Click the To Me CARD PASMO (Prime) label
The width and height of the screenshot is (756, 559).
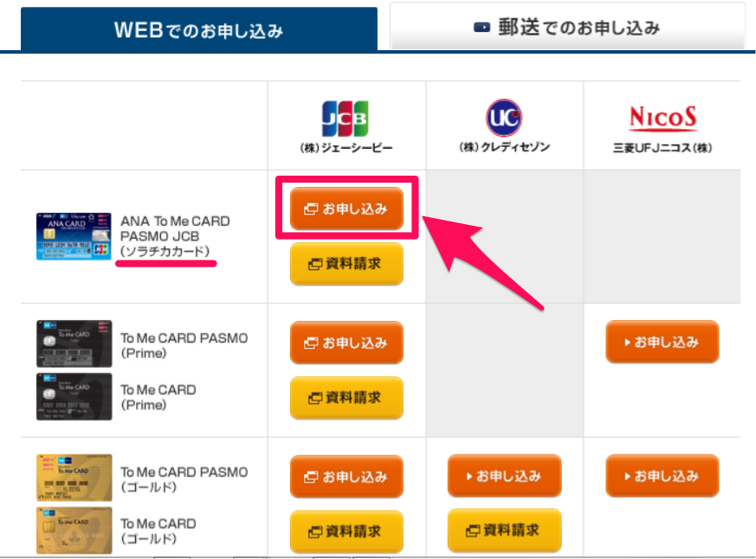tap(184, 345)
